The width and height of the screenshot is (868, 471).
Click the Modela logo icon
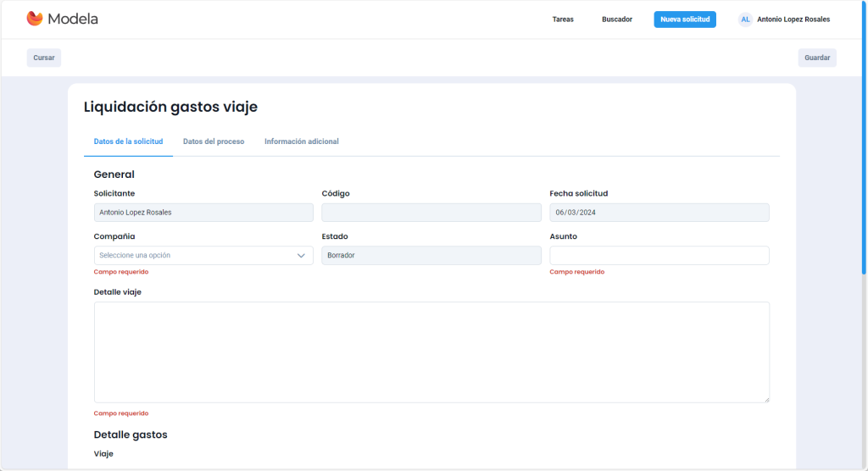click(35, 19)
